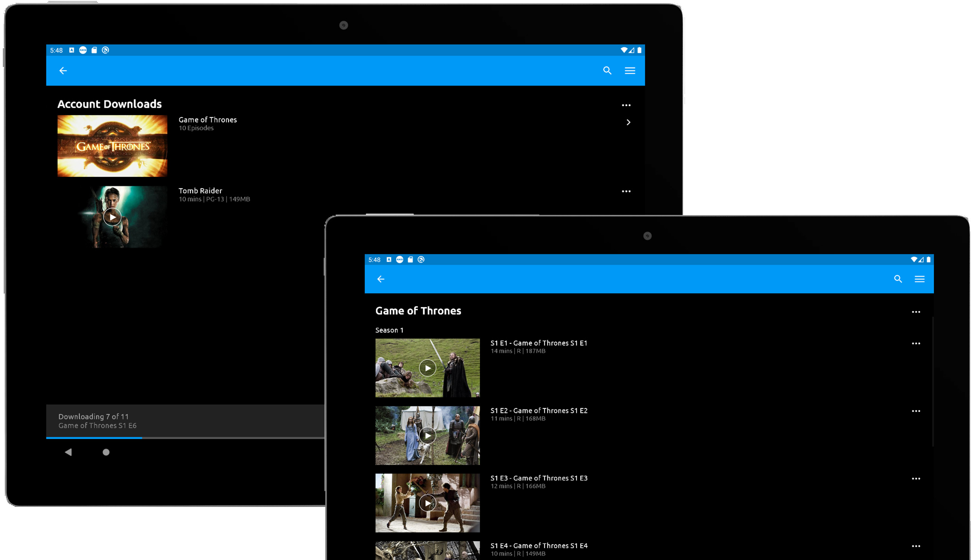Open hamburger menu in Account Downloads screen
The height and width of the screenshot is (560, 971).
[x=630, y=71]
